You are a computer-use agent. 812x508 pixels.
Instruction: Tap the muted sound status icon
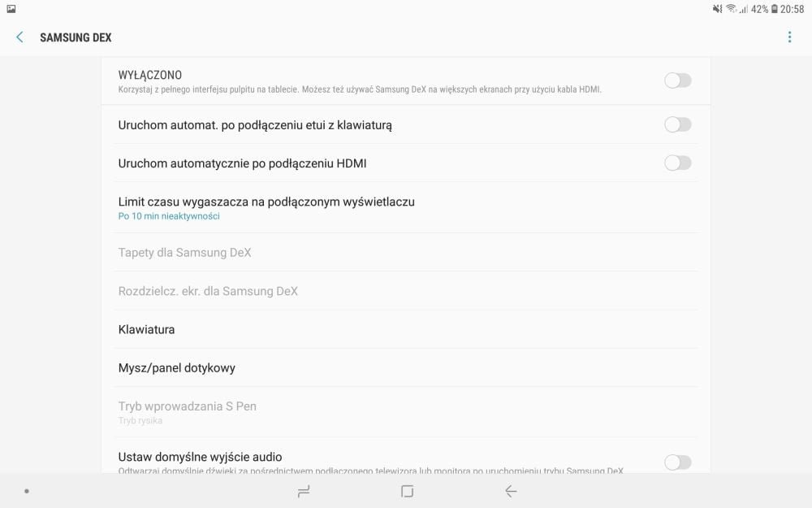tap(717, 9)
